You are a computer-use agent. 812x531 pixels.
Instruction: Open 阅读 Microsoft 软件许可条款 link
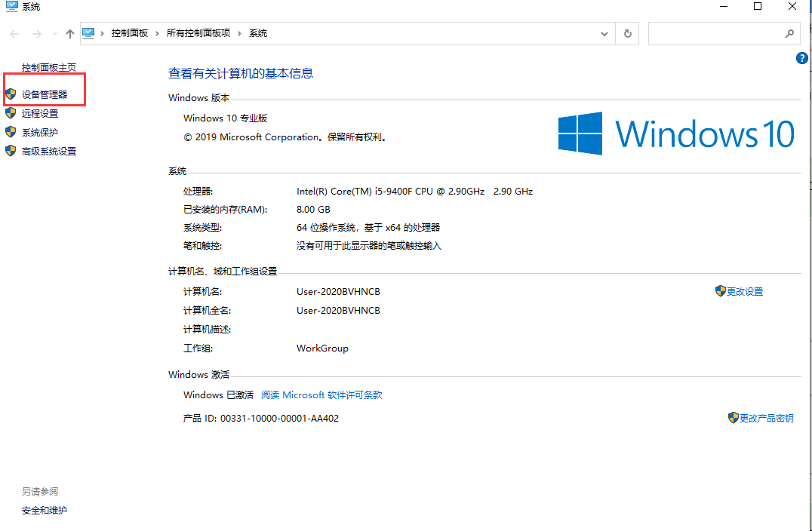321,395
